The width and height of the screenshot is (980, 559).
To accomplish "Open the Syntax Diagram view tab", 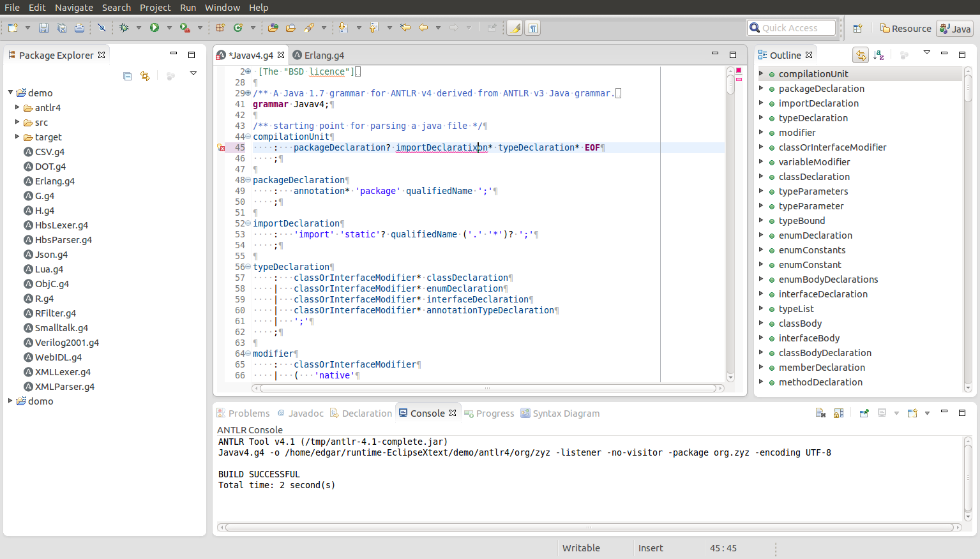I will [x=566, y=414].
